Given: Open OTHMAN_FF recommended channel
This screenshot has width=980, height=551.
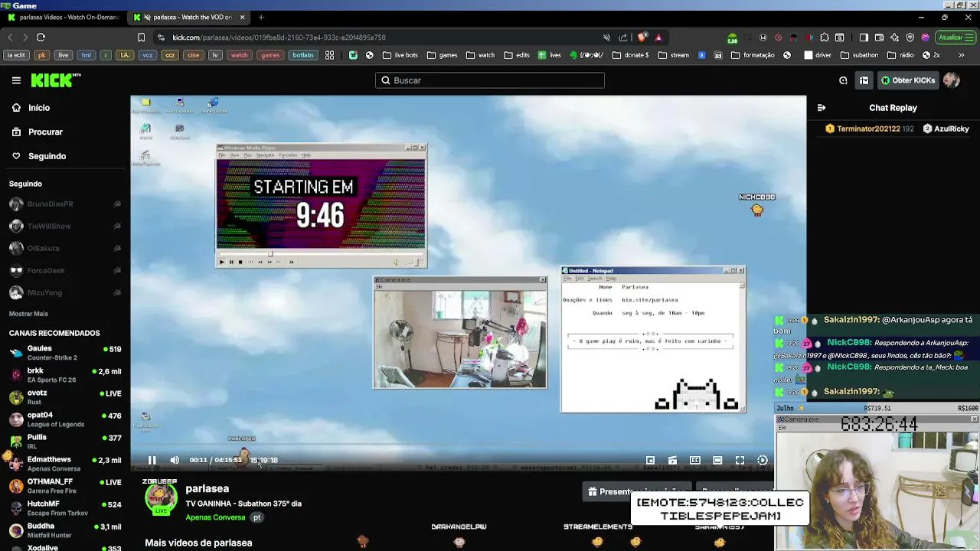Looking at the screenshot, I should tap(64, 486).
